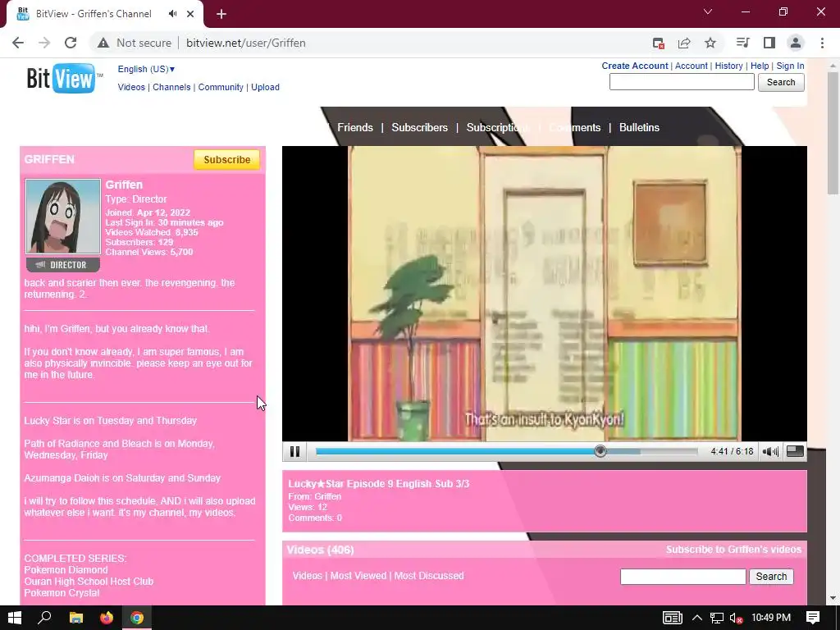Click the taskbar network icon
Screen dimensions: 840x630
(x=717, y=618)
